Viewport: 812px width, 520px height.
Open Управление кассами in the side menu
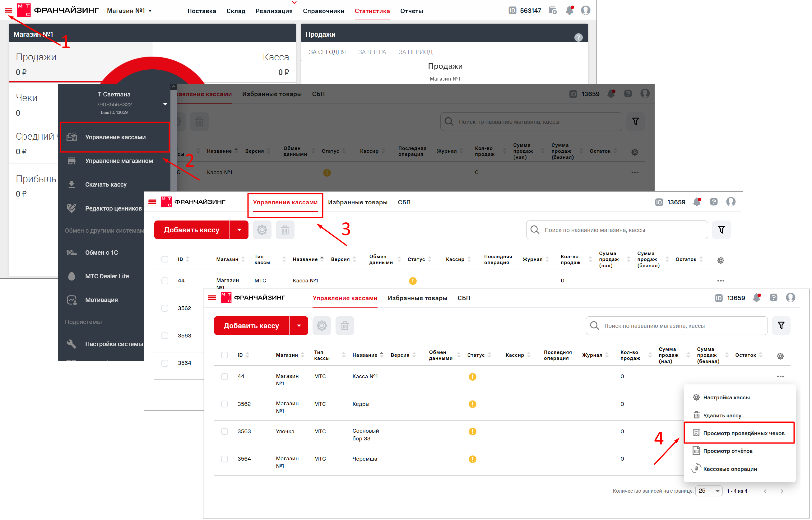click(x=115, y=137)
